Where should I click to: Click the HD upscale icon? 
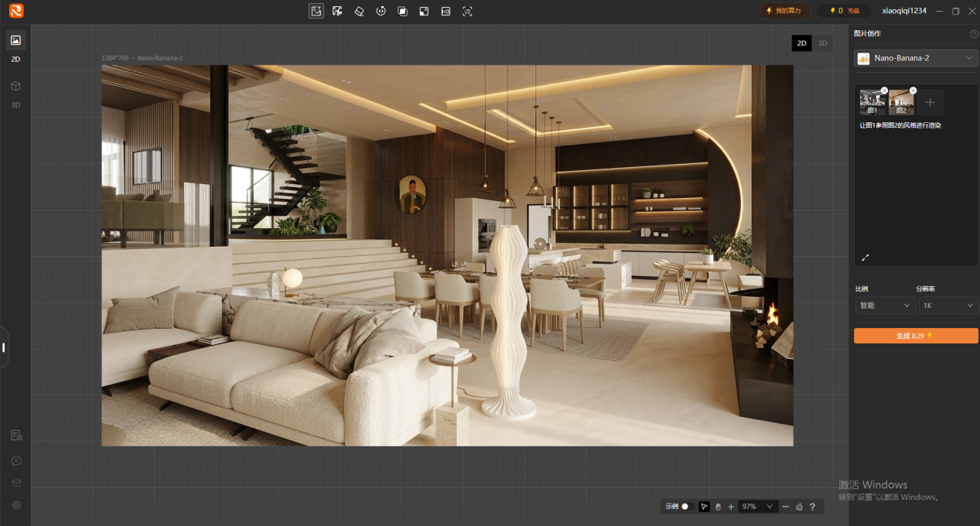point(446,11)
